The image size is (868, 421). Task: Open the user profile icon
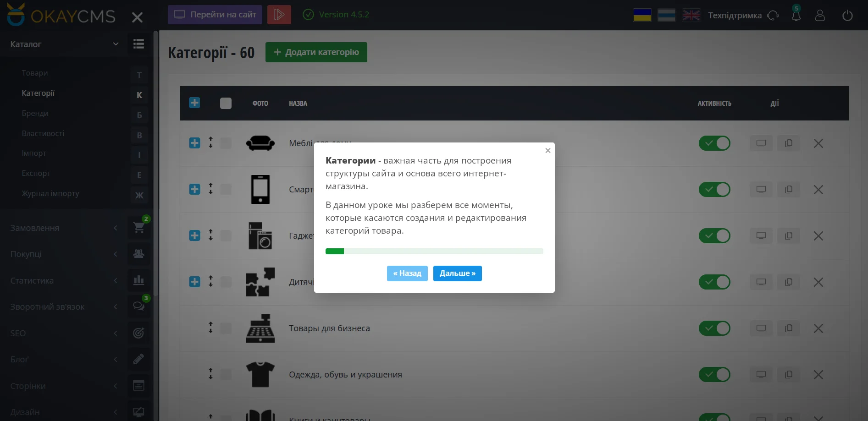[x=820, y=15]
